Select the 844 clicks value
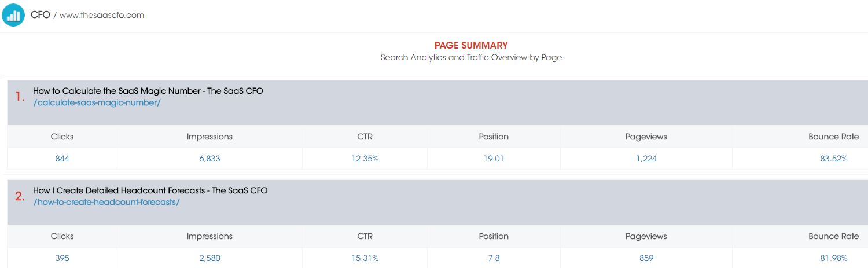Viewport: 868px width, 268px height. click(x=62, y=159)
